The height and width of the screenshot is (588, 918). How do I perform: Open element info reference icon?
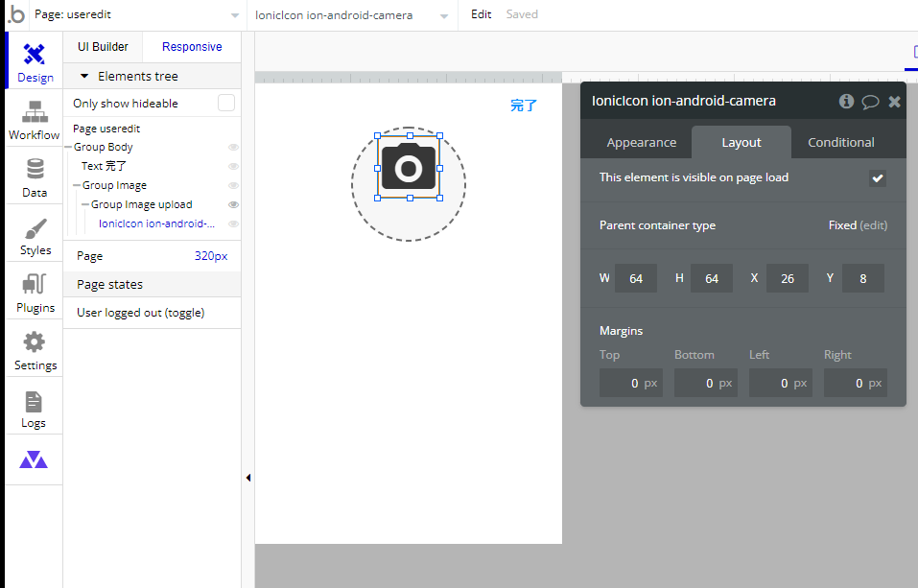846,102
